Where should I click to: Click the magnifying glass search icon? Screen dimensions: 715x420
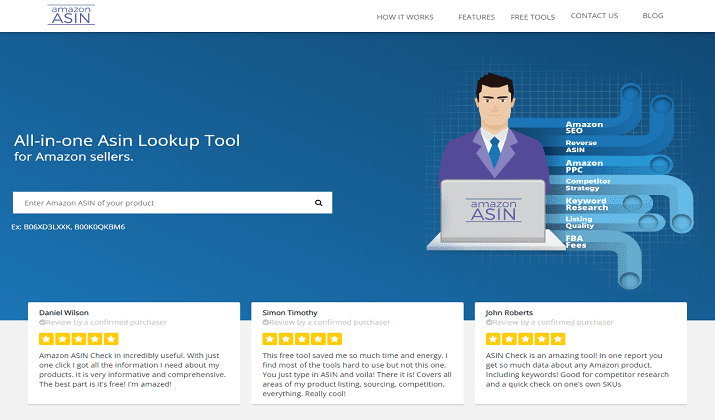tap(319, 203)
